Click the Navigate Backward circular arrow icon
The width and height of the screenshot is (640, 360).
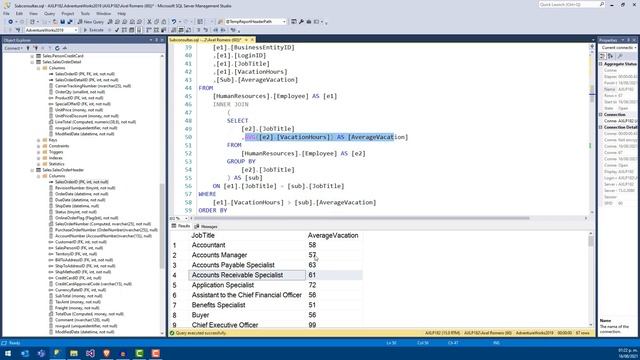pos(10,22)
